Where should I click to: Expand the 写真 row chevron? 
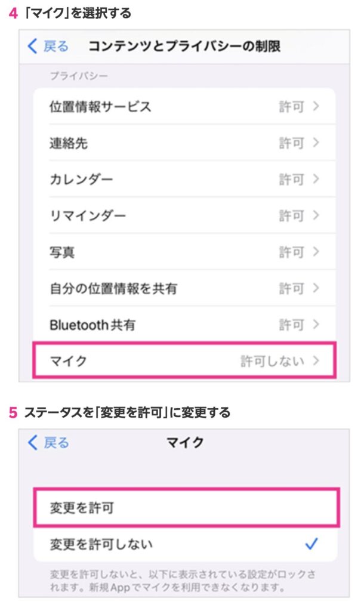pyautogui.click(x=316, y=252)
